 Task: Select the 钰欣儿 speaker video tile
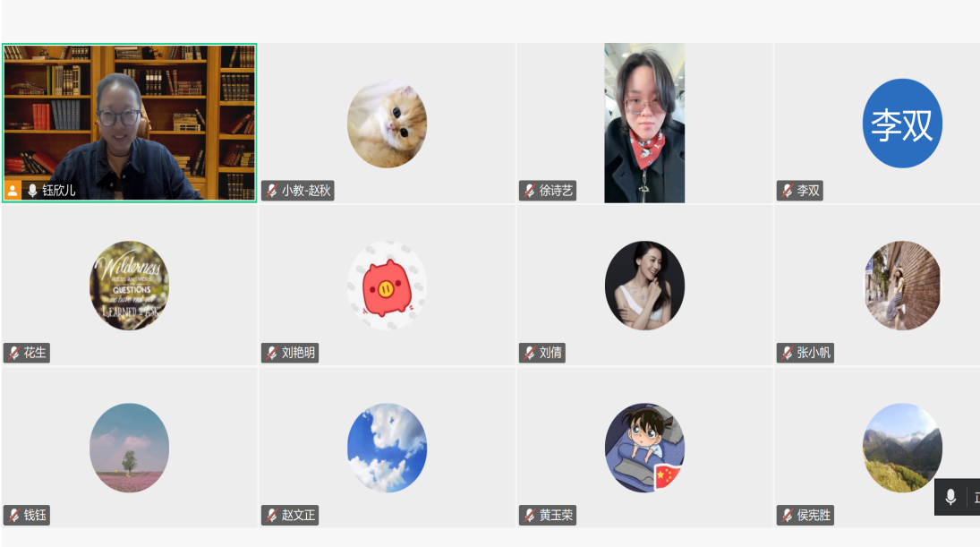130,123
